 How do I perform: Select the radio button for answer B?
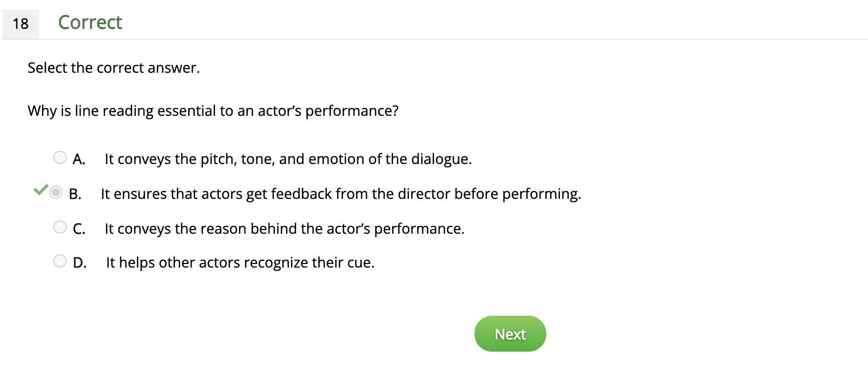pos(56,193)
